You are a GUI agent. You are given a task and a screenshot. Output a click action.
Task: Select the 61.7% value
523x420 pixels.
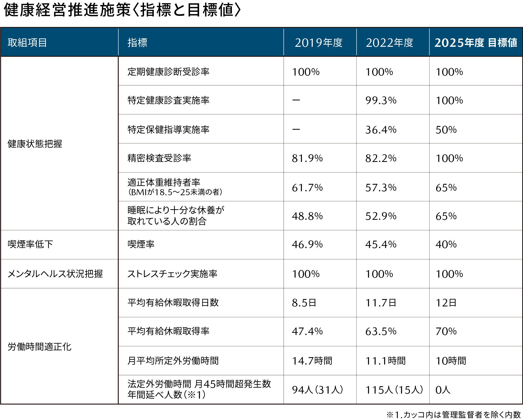pos(307,188)
